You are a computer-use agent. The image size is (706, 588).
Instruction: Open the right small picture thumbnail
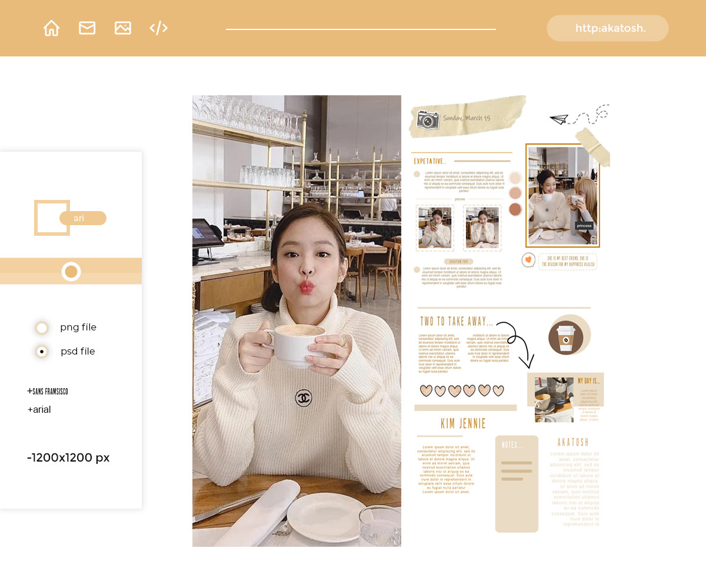click(x=482, y=228)
